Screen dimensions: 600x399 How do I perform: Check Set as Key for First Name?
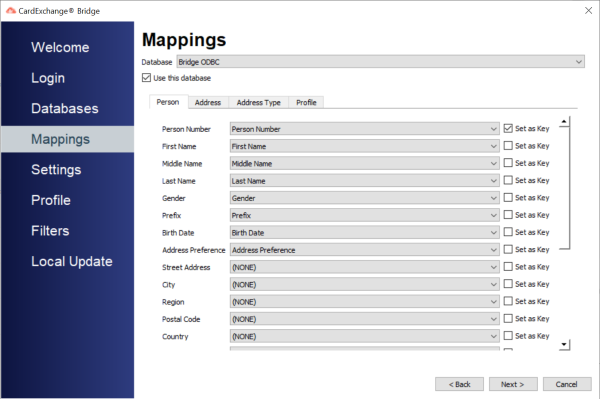pos(508,146)
